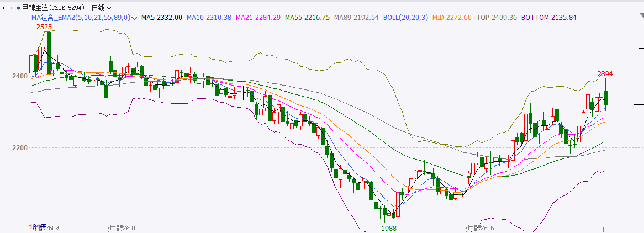
Task: Click the green MA55 2216.75 label
Action: click(x=307, y=18)
